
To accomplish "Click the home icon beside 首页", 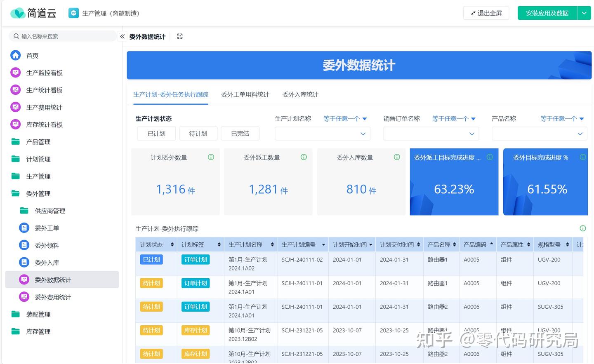I will pyautogui.click(x=15, y=55).
